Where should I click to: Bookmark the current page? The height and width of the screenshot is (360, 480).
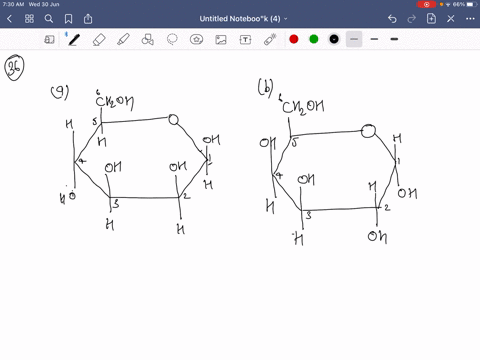point(68,19)
